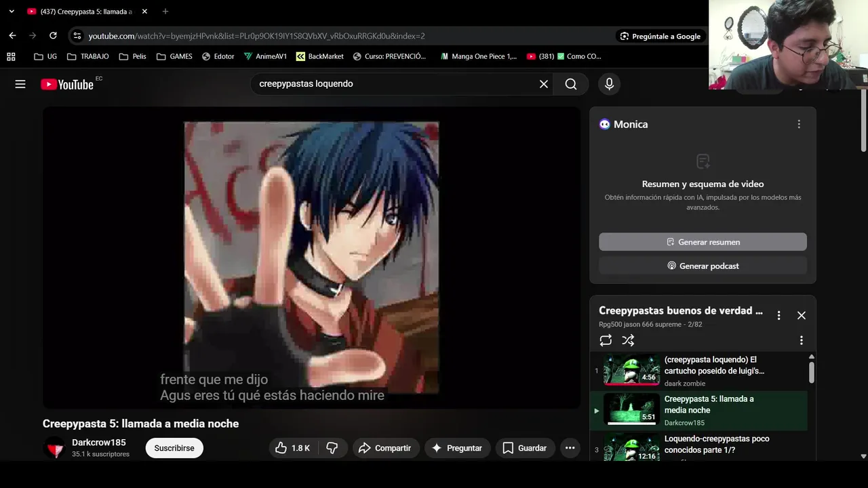868x488 pixels.
Task: Click the Preguntar button
Action: (x=457, y=448)
